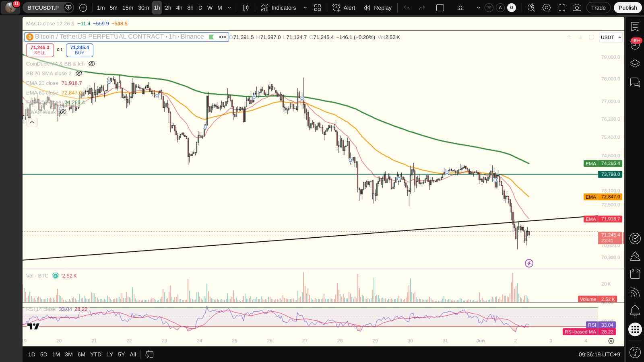Switch to the 15m timeframe
Screen dimensions: 644x362
coord(128,8)
